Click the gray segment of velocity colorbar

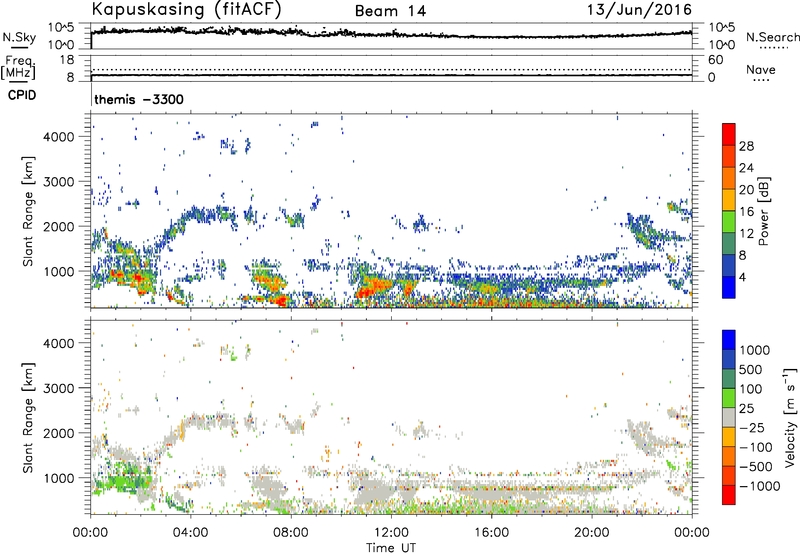[x=729, y=417]
